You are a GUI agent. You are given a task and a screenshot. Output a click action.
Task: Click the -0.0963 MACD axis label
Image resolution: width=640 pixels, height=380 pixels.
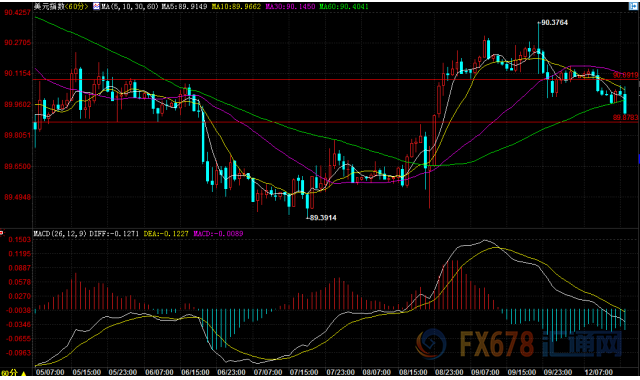pyautogui.click(x=18, y=353)
